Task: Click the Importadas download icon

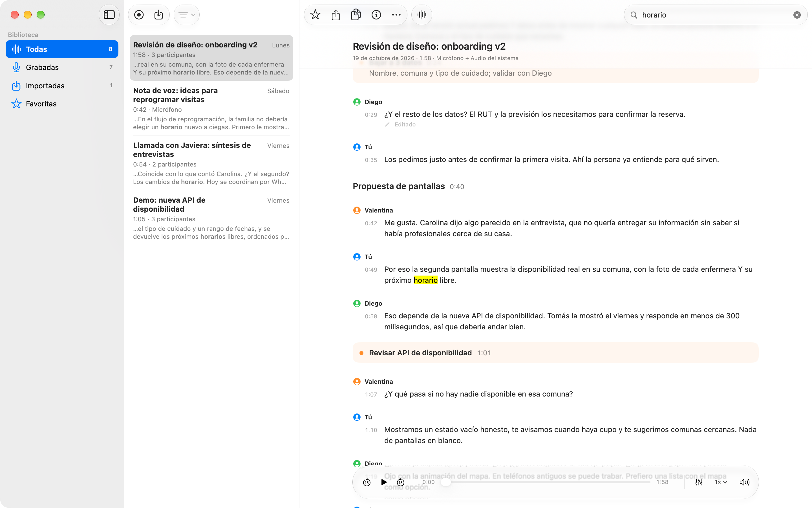Action: [x=16, y=86]
